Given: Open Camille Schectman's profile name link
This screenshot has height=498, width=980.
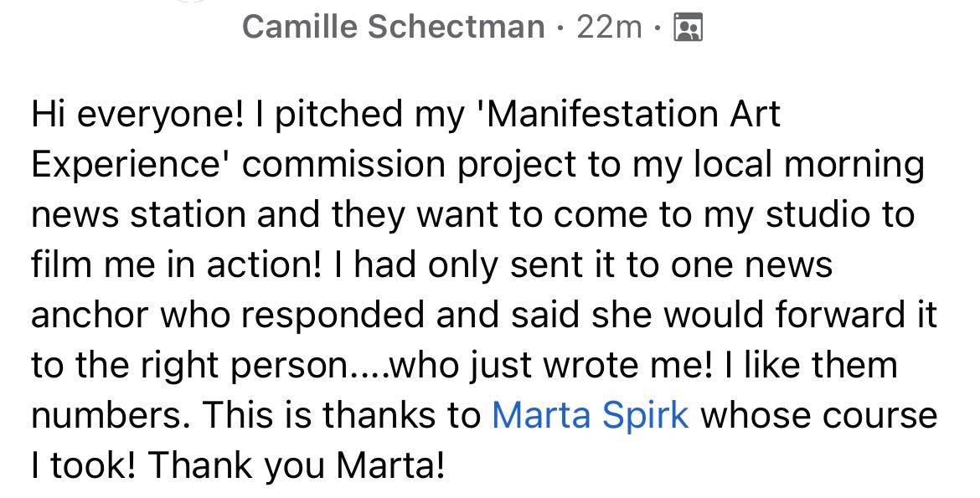Looking at the screenshot, I should 393,28.
